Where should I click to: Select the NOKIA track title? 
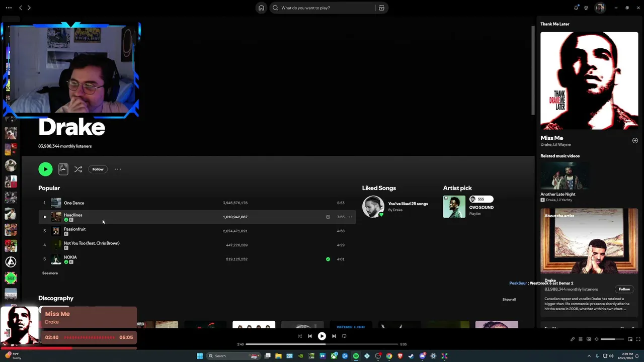(70, 257)
